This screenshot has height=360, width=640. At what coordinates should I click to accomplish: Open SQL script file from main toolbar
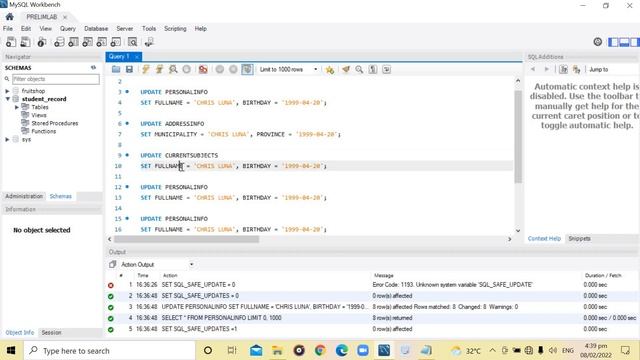click(25, 42)
